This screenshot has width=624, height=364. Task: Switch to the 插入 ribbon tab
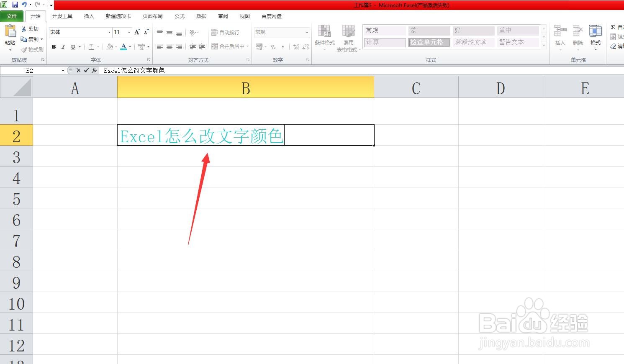pyautogui.click(x=89, y=16)
